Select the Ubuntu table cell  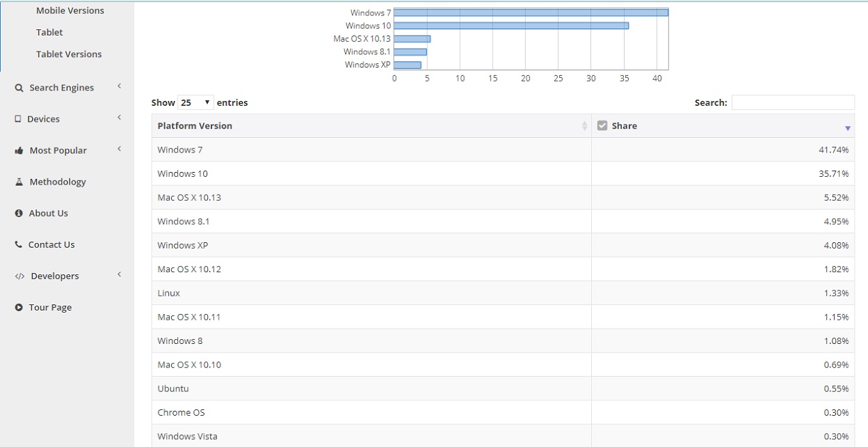371,389
